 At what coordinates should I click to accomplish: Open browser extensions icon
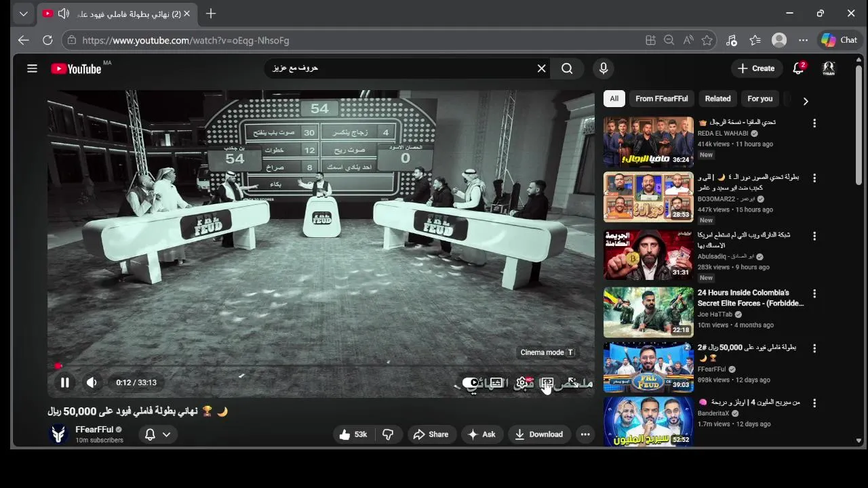[731, 41]
